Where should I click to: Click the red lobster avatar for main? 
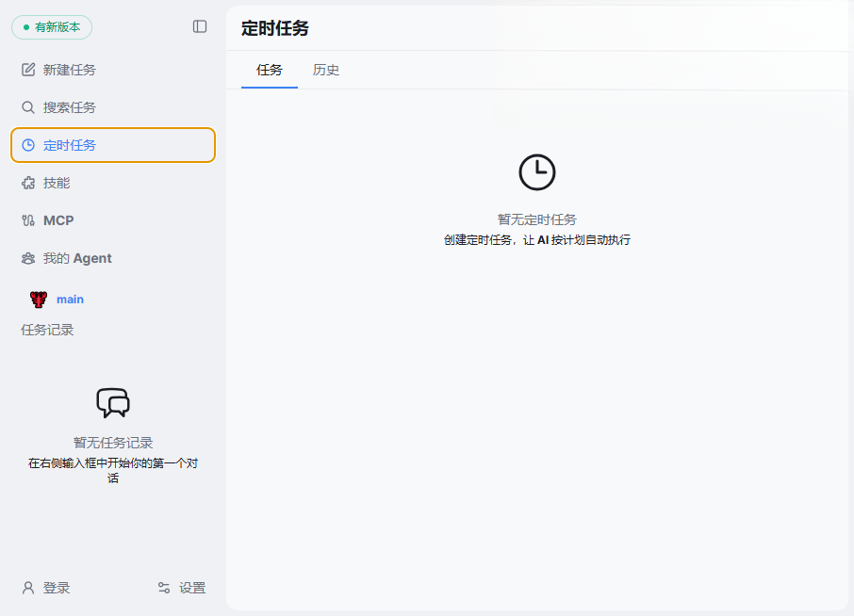pos(38,300)
